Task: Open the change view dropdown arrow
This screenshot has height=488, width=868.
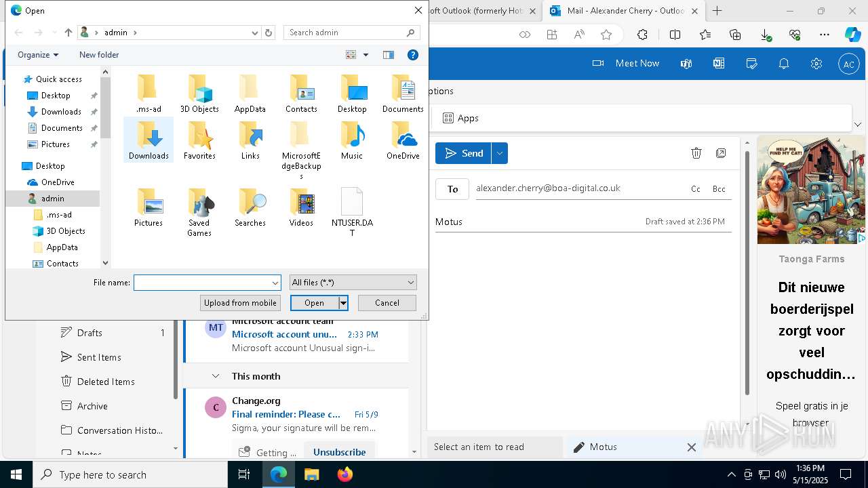Action: point(366,55)
